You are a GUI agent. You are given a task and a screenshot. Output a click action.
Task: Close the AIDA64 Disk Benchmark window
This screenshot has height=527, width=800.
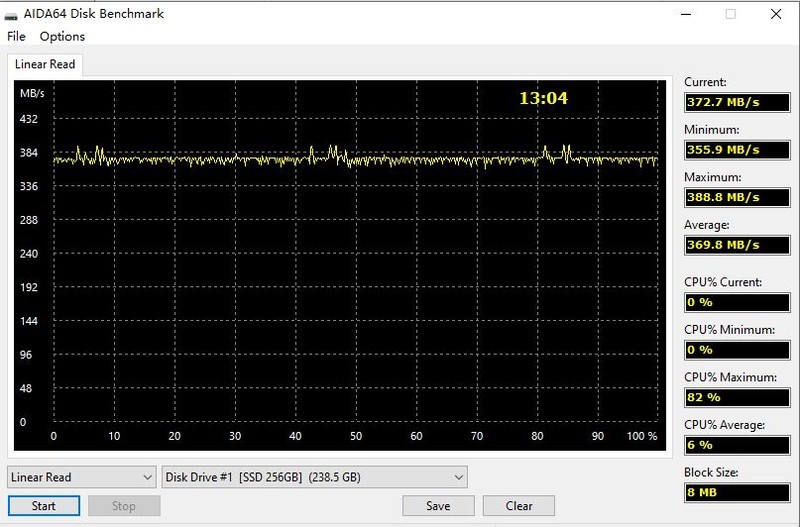(776, 14)
